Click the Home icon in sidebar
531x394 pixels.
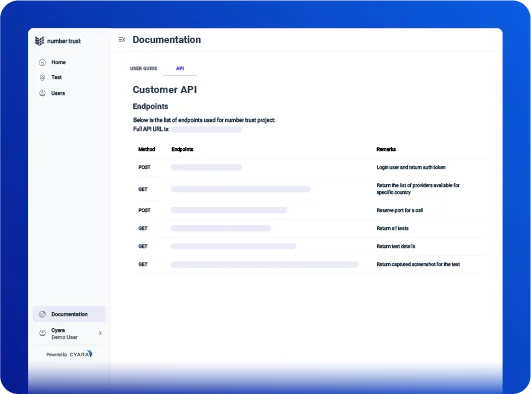42,62
